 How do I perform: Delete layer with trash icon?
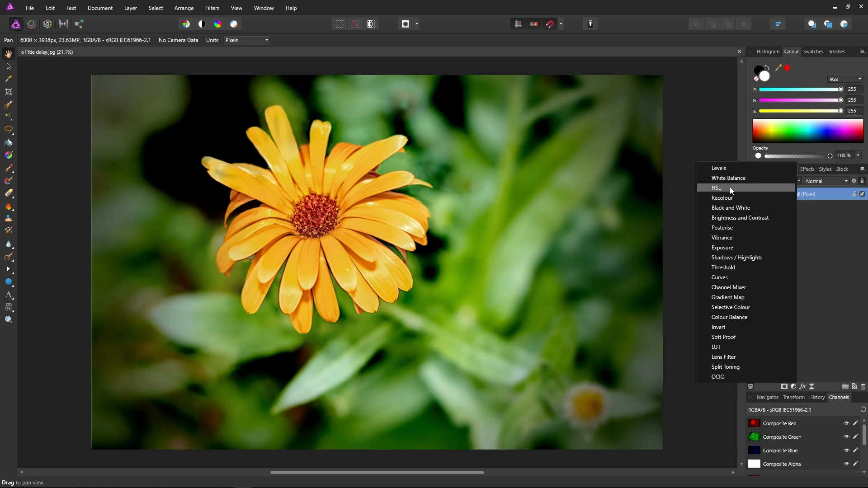point(863,386)
